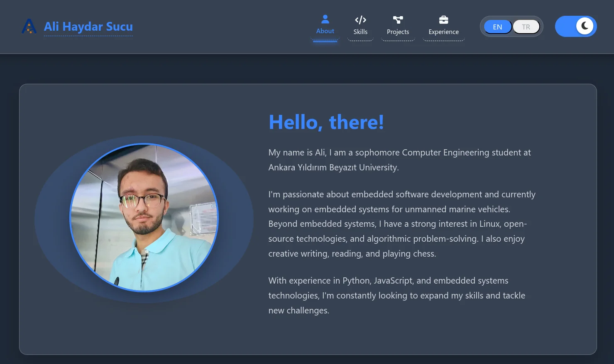Select the EN language option

tap(497, 27)
